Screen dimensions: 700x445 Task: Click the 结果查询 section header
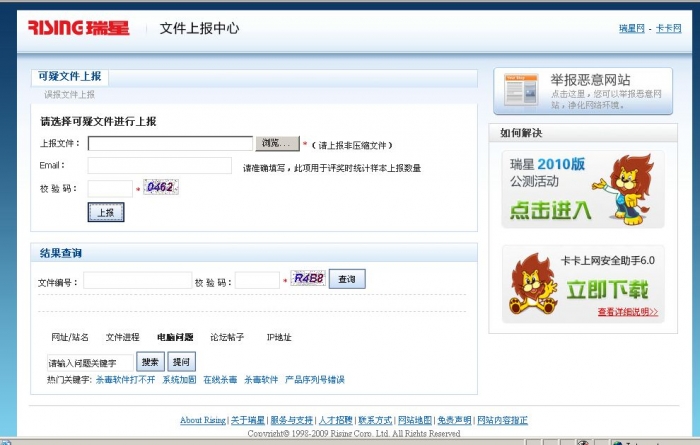point(61,253)
